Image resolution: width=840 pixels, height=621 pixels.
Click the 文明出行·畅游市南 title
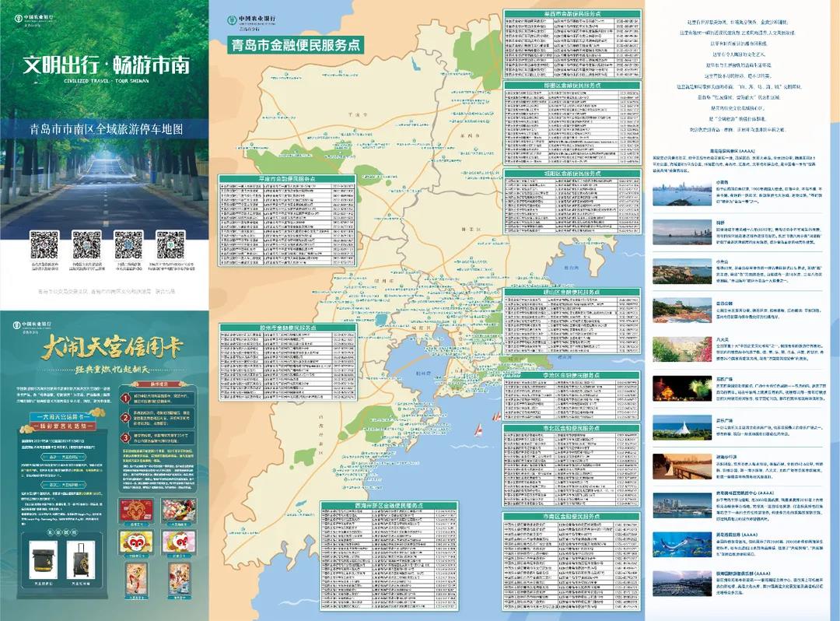coord(106,65)
